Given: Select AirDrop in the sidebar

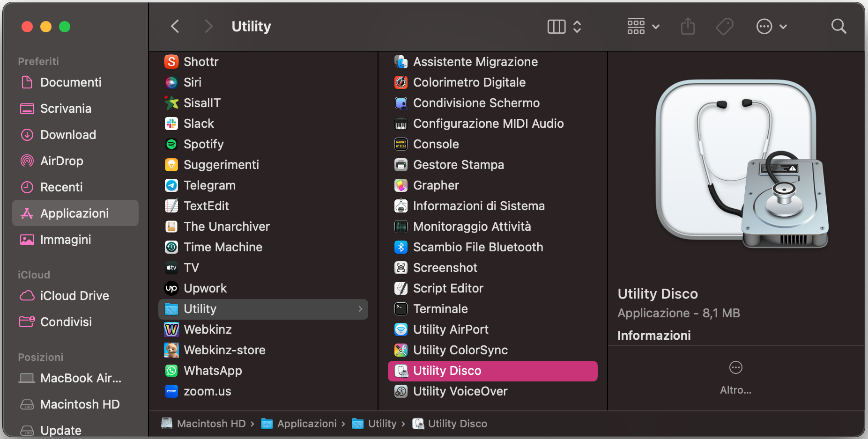Looking at the screenshot, I should point(75,161).
